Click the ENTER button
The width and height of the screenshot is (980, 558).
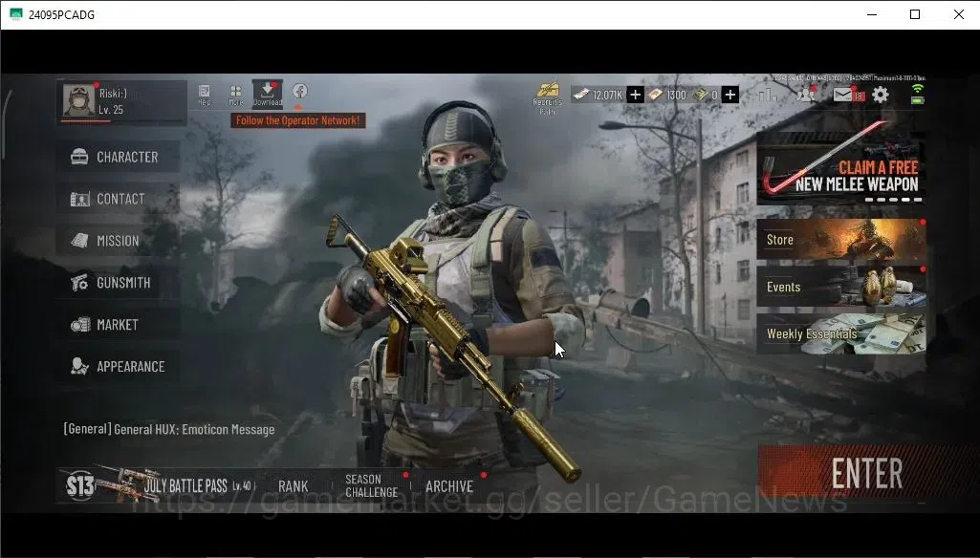(x=866, y=473)
